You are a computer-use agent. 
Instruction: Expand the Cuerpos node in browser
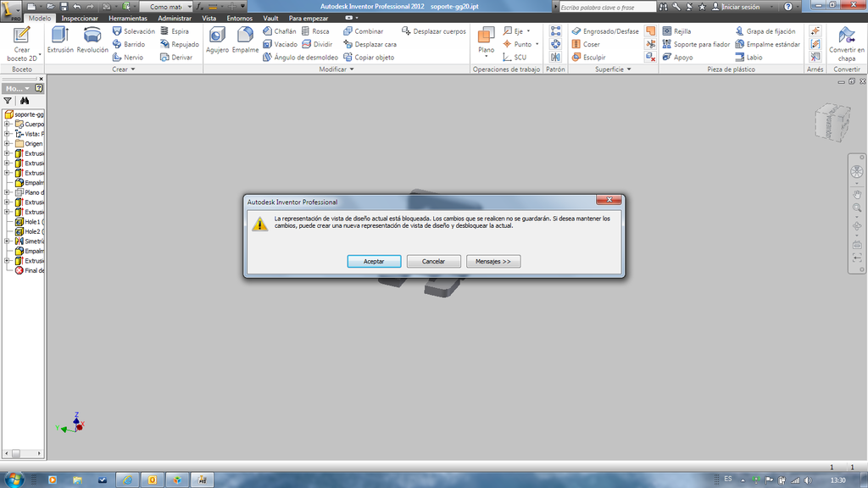7,125
